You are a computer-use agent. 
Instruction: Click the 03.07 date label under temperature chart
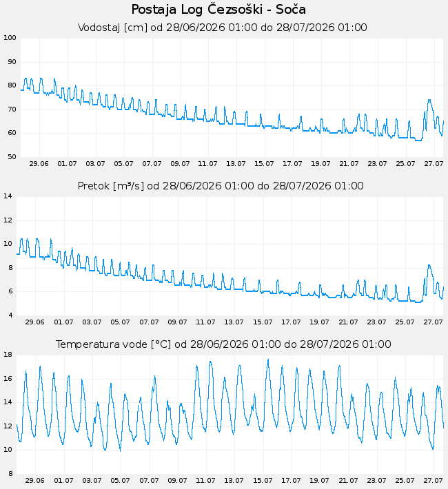(x=92, y=481)
